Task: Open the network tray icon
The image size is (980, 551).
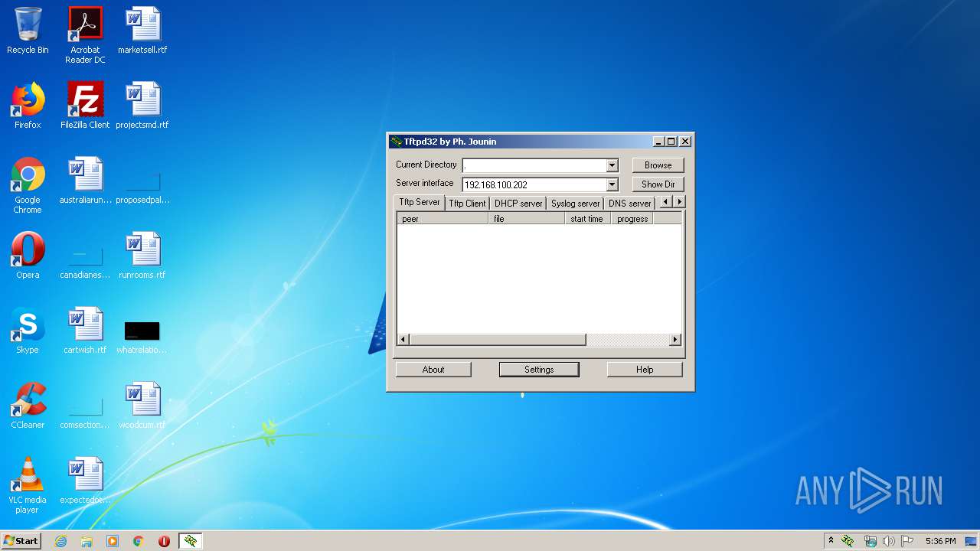Action: point(870,541)
